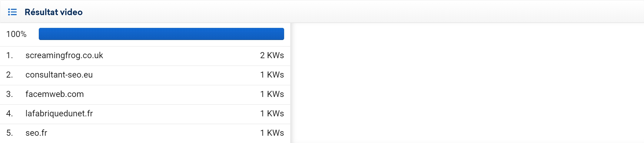This screenshot has height=143, width=644.
Task: Click 1 KWs count for seo.fr
Action: tap(272, 133)
